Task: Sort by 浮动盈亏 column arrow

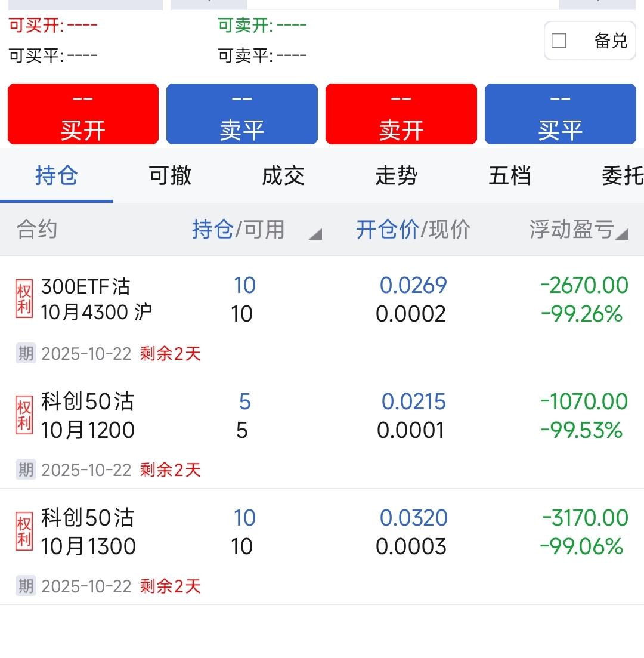Action: coord(622,234)
